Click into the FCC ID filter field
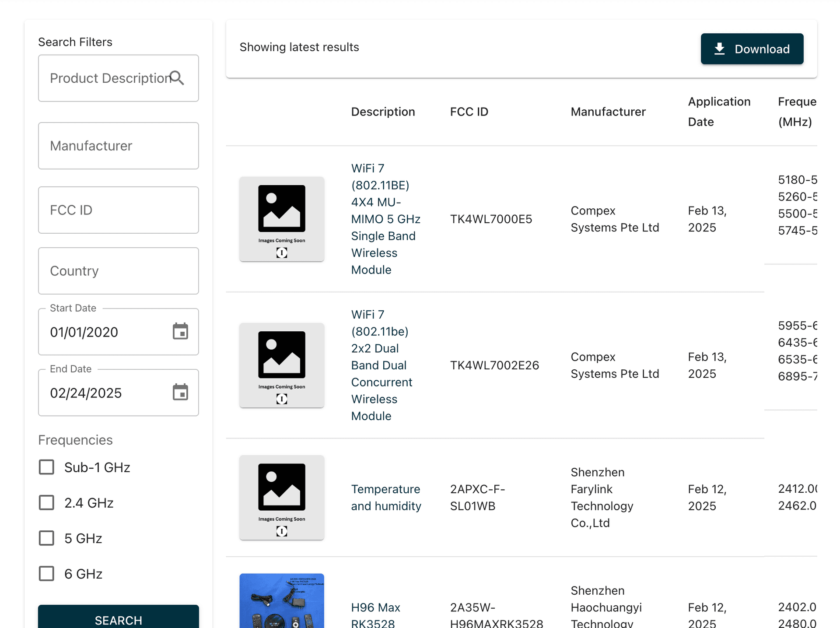The image size is (840, 628). (118, 210)
